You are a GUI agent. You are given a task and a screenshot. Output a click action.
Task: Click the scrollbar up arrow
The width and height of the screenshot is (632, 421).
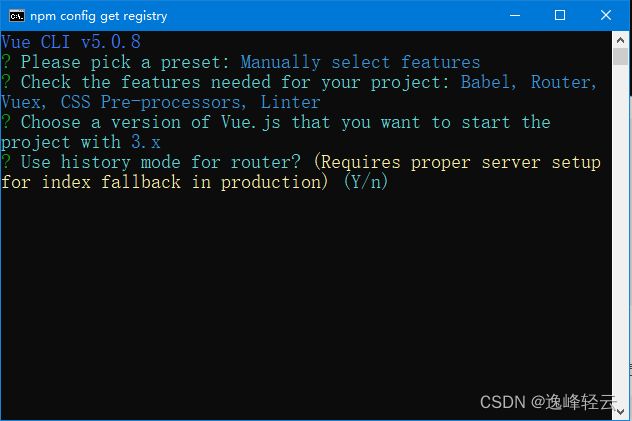pos(620,40)
